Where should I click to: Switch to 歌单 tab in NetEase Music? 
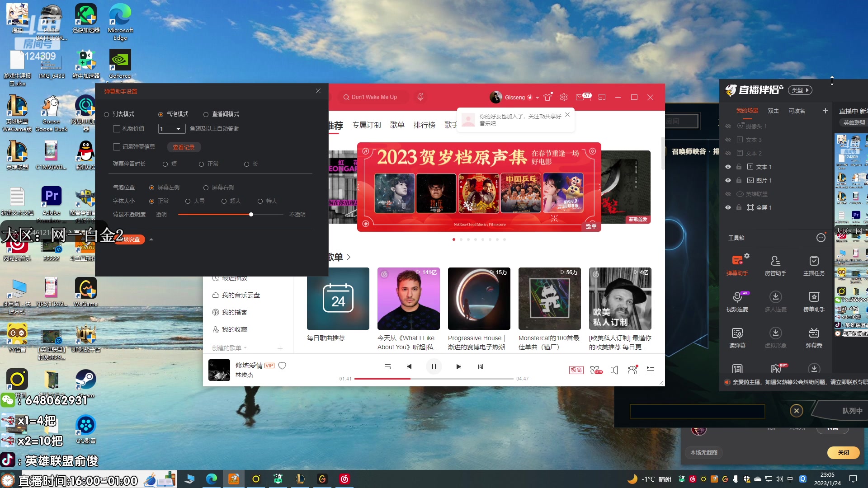(x=397, y=125)
